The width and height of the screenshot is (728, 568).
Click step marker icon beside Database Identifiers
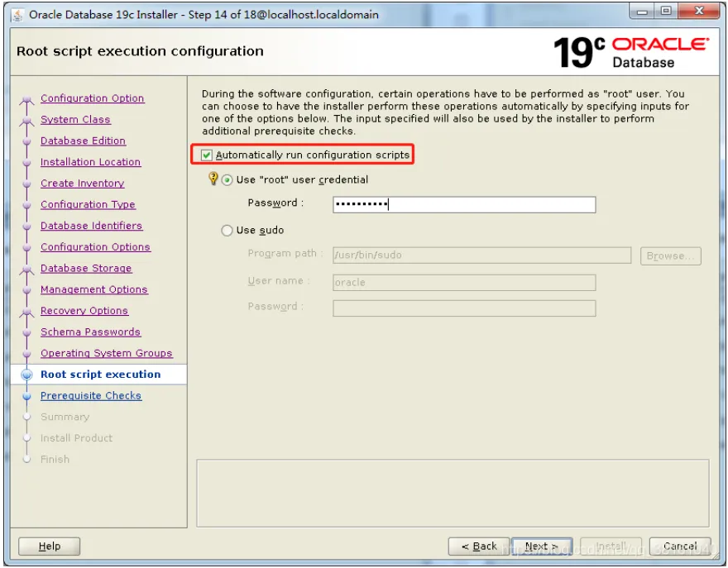27,226
